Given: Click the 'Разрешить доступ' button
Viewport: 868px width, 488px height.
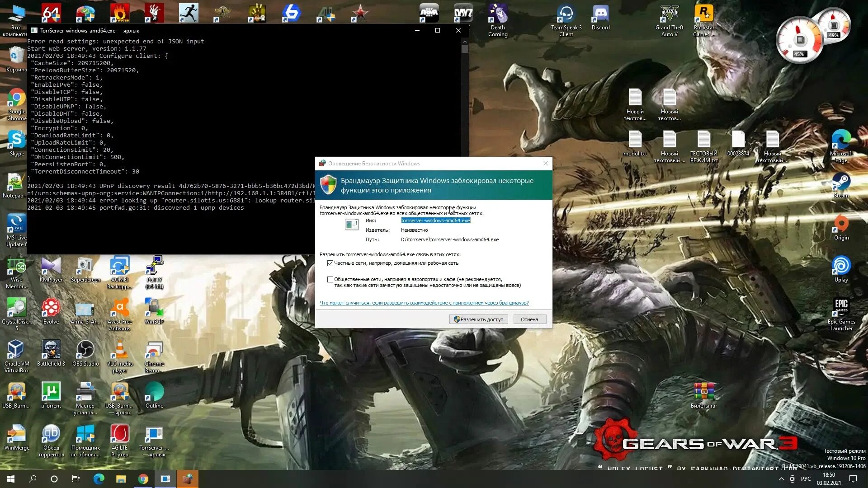Looking at the screenshot, I should pyautogui.click(x=479, y=319).
